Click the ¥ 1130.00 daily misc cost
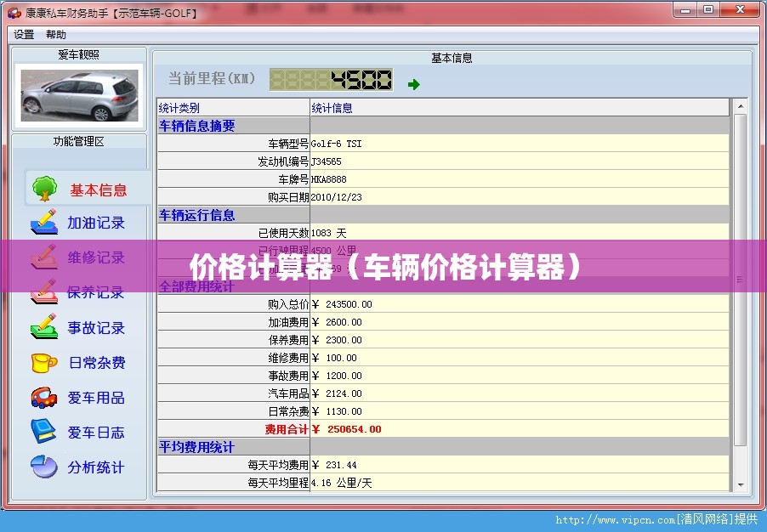767x532 pixels. tap(337, 411)
